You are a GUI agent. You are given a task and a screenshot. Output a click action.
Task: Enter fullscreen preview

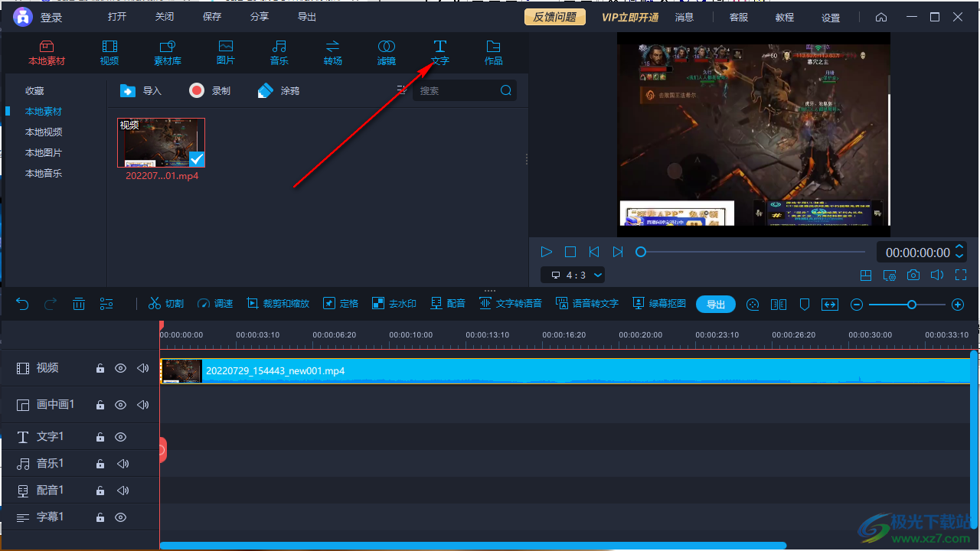[x=961, y=275]
